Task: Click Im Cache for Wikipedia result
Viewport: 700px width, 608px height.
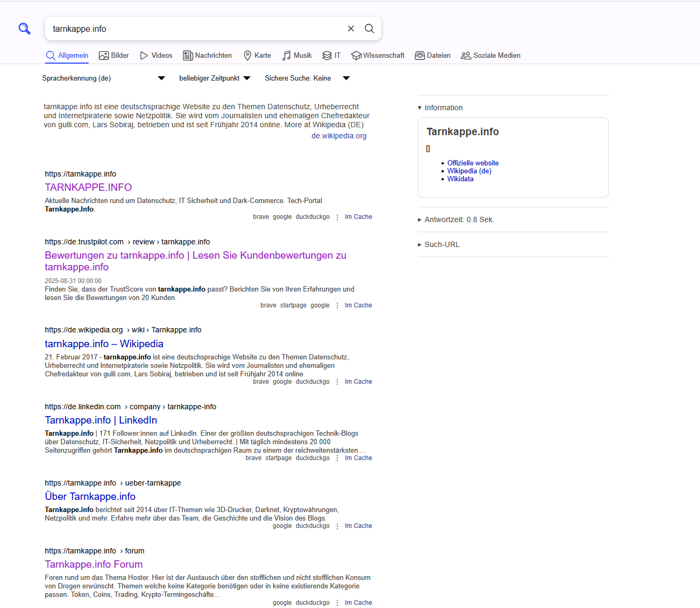Action: coord(358,382)
